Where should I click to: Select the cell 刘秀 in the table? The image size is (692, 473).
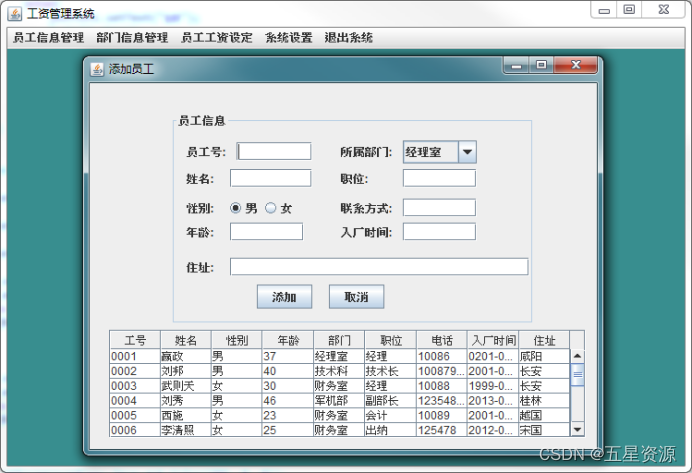pos(186,401)
